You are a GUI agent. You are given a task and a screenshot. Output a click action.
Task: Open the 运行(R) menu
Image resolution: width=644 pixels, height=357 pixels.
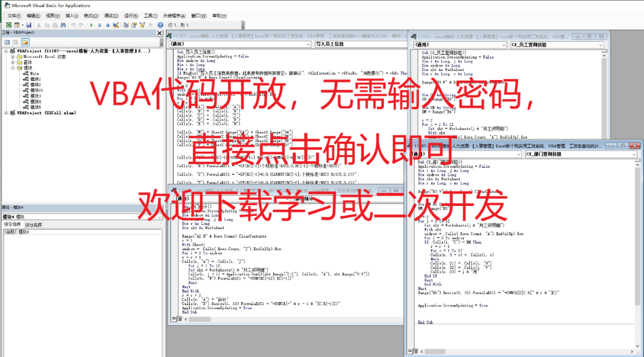pos(131,16)
